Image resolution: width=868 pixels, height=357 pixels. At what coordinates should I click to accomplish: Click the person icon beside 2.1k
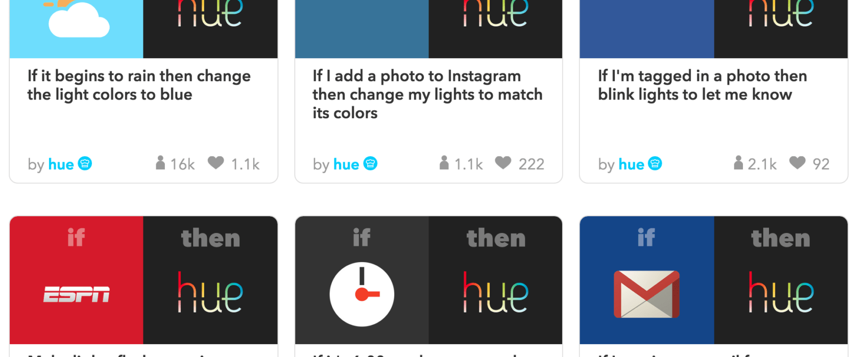pos(738,163)
